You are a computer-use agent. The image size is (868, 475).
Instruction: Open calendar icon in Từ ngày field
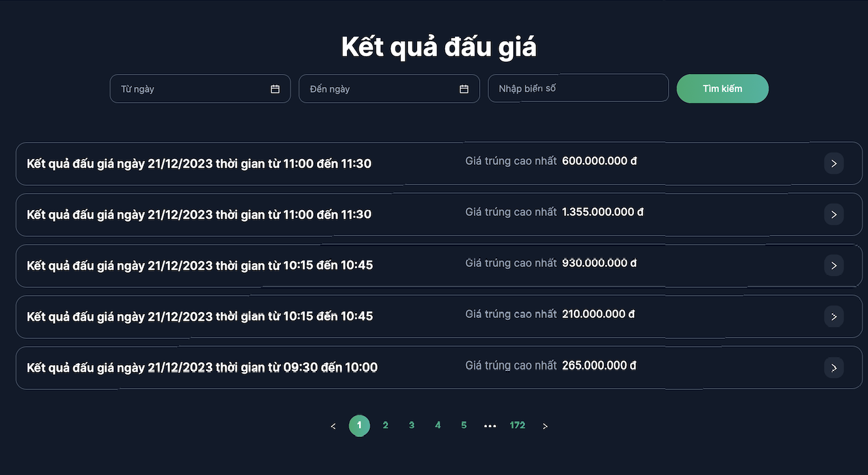tap(275, 89)
